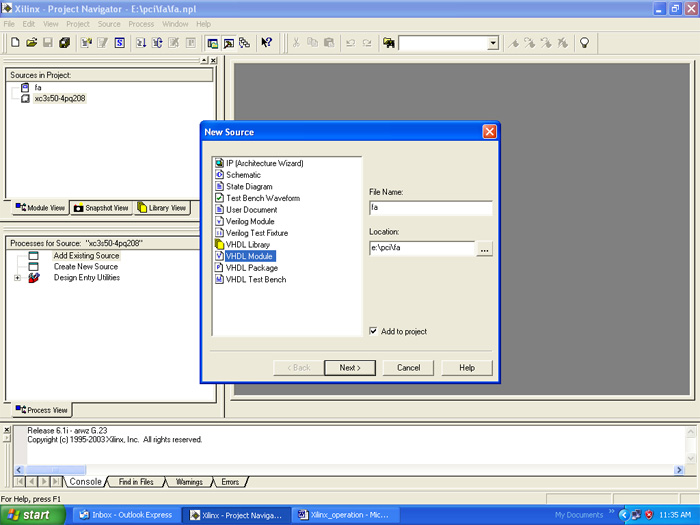Switch to Library View tab
The height and width of the screenshot is (525, 700).
pos(162,208)
